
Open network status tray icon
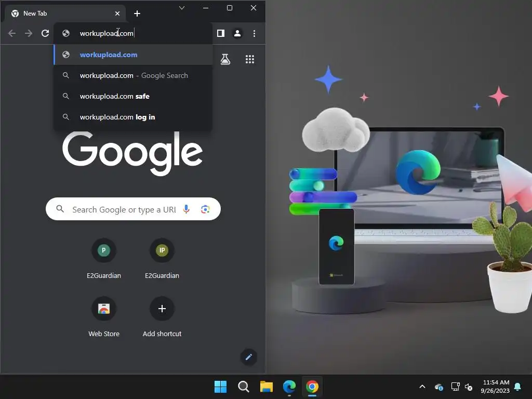click(x=455, y=387)
